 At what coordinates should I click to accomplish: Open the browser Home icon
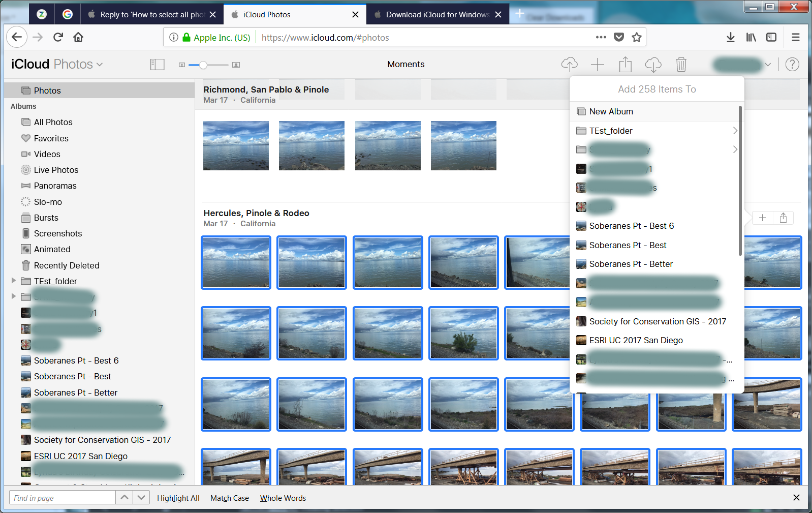78,37
